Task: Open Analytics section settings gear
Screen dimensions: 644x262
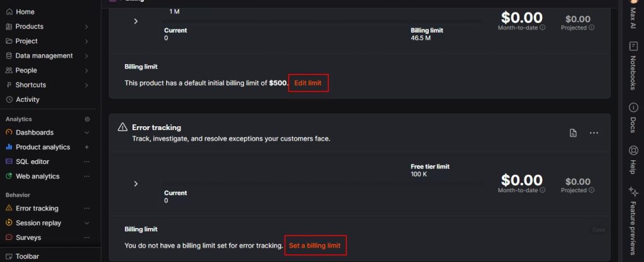Action: coord(87,119)
